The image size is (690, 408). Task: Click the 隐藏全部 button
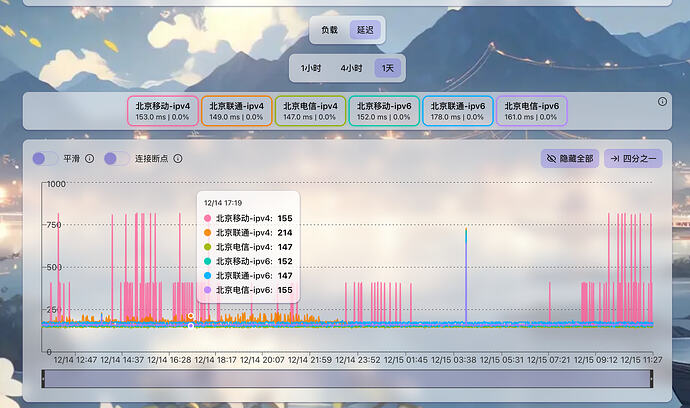[570, 158]
